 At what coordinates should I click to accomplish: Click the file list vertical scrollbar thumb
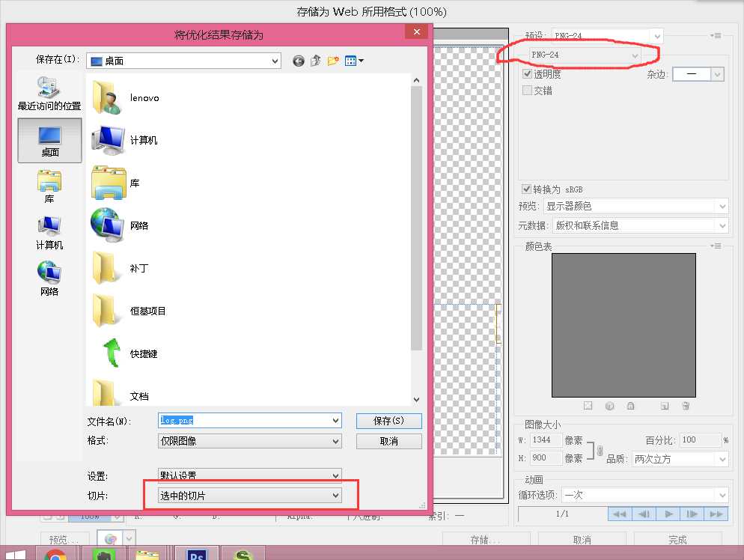[x=416, y=219]
